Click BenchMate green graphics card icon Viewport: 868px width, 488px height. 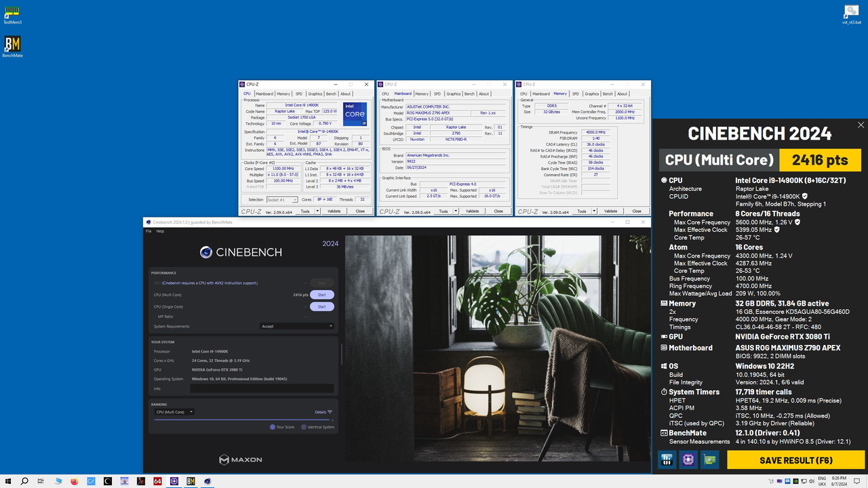tap(710, 460)
